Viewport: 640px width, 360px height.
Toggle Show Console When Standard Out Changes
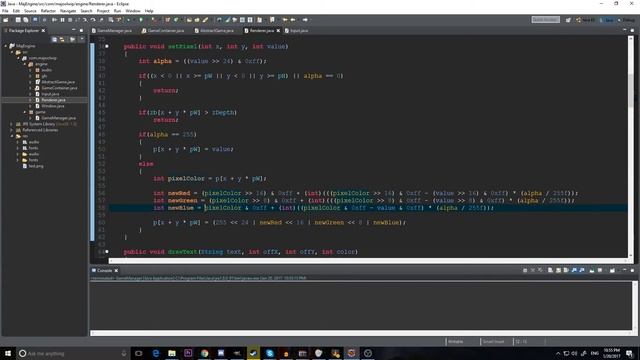click(x=574, y=270)
